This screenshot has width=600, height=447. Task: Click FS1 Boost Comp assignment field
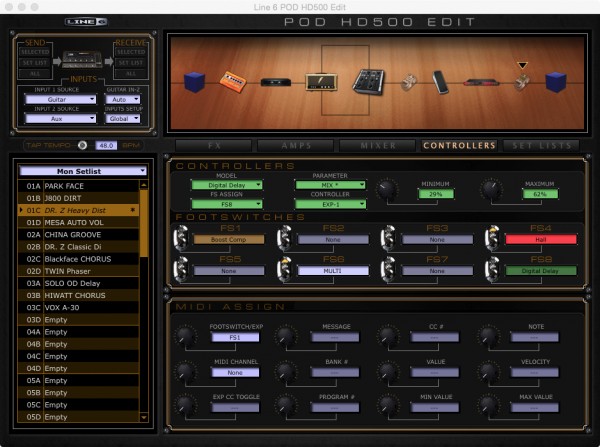pyautogui.click(x=229, y=240)
